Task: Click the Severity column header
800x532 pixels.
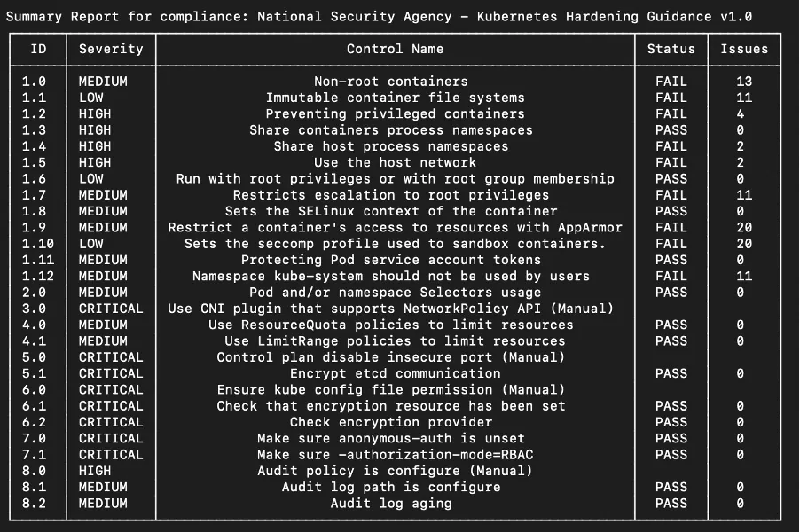Action: (111, 49)
